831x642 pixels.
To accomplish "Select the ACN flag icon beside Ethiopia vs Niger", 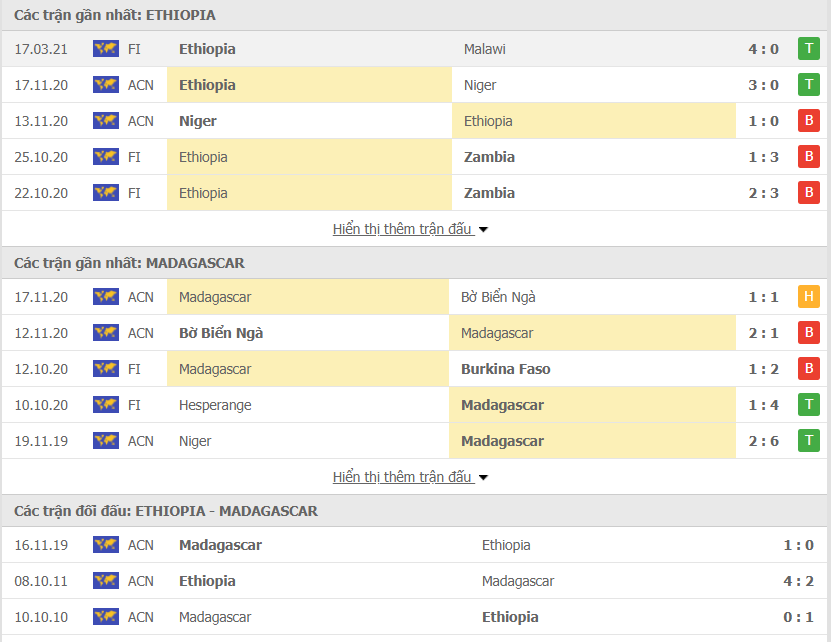I will (105, 84).
